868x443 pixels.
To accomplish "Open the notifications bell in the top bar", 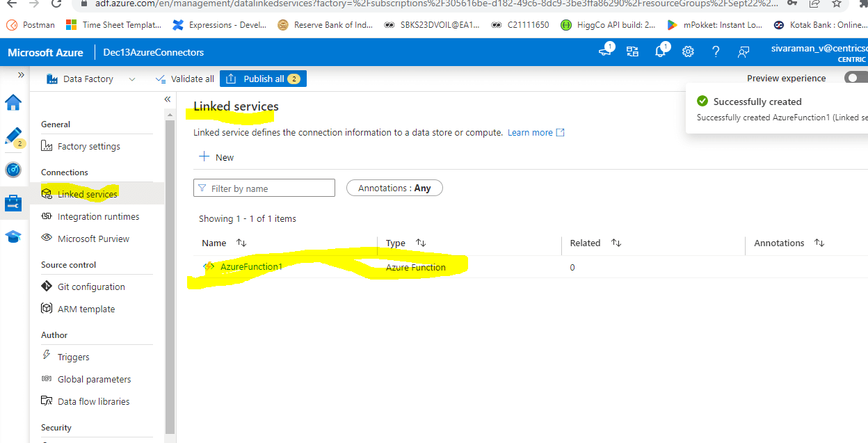I will click(x=660, y=51).
